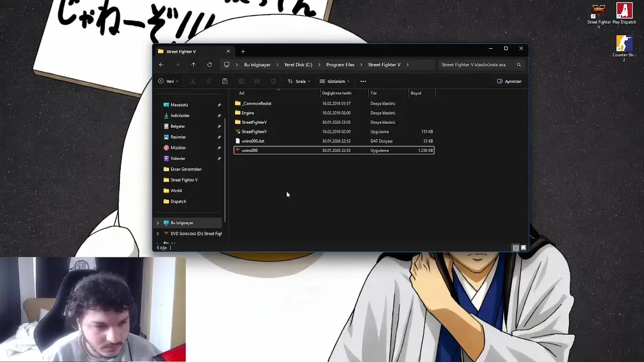
Task: Open Belgeler in the sidebar
Action: coord(178,127)
